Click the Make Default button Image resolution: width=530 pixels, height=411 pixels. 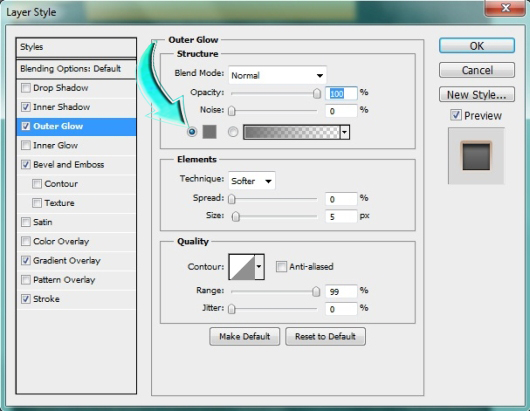245,336
